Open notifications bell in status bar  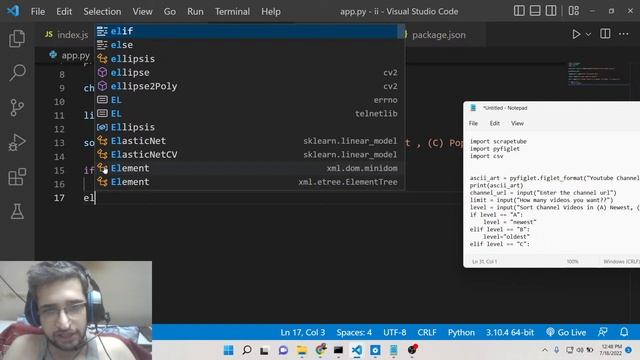pos(624,332)
